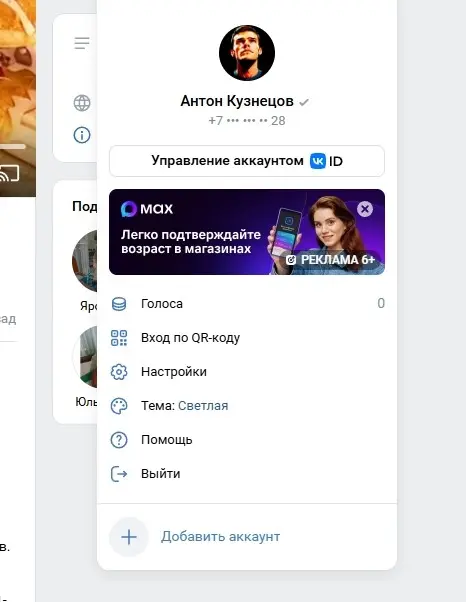Click the name Антон Кузнецов
466x602 pixels.
pos(237,101)
